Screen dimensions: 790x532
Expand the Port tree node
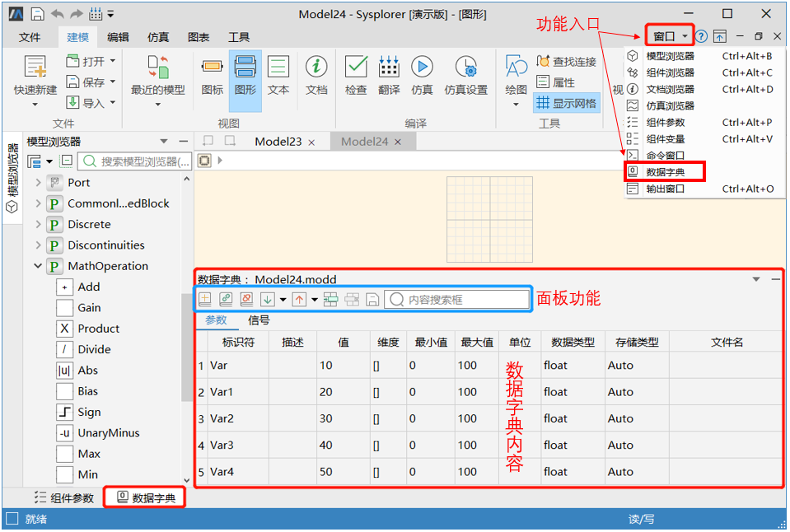click(x=38, y=182)
